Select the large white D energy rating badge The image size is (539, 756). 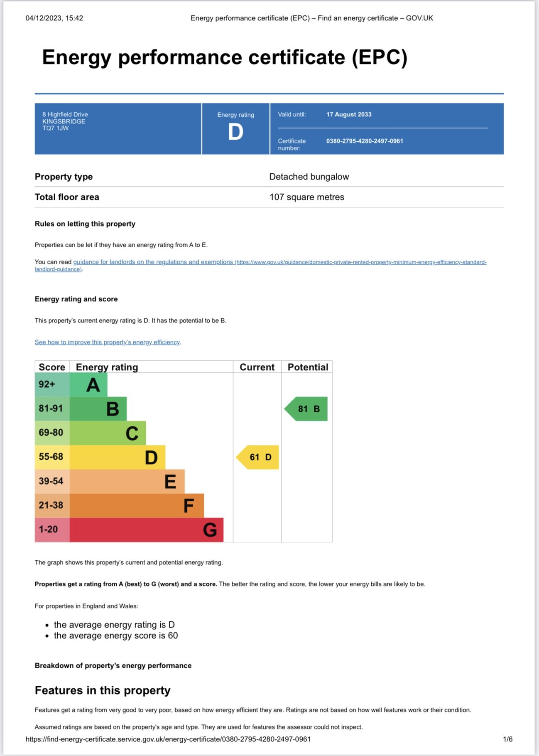(235, 132)
